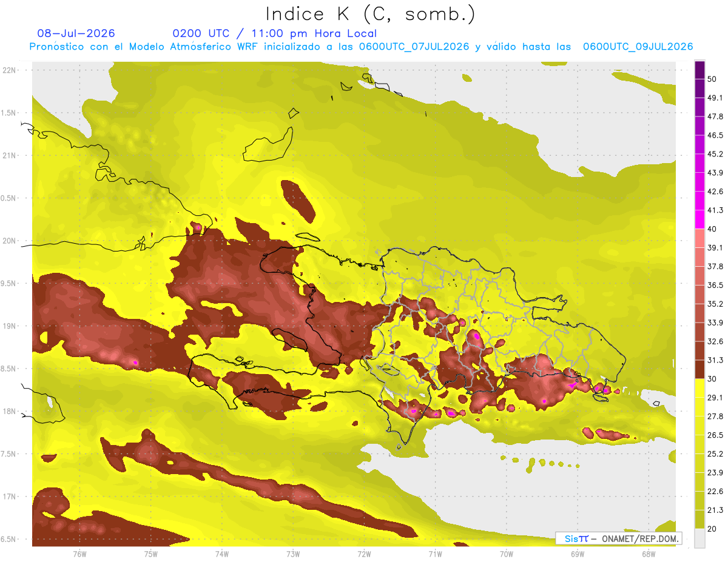Select the init time "0600UTC_07JUL2026"
Screen dimensions: 728x562
pyautogui.click(x=414, y=47)
